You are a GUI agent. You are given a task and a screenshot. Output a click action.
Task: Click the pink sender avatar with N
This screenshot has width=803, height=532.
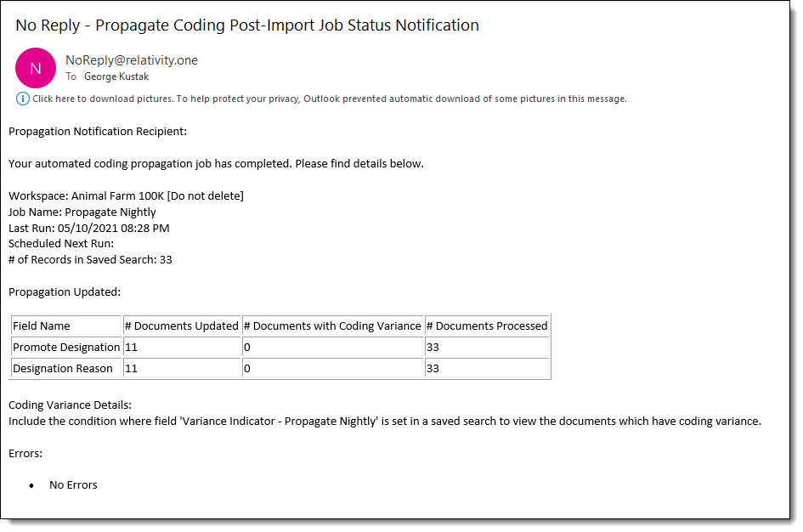pos(36,68)
